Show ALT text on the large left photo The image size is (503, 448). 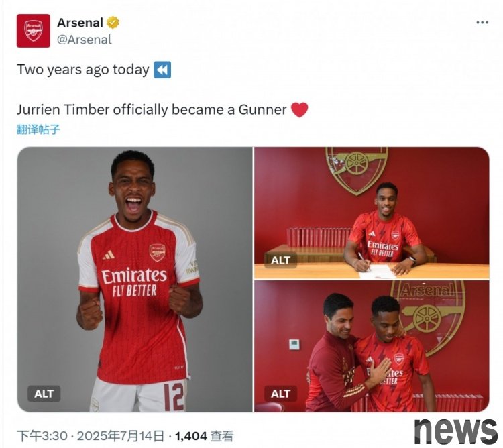pos(44,394)
